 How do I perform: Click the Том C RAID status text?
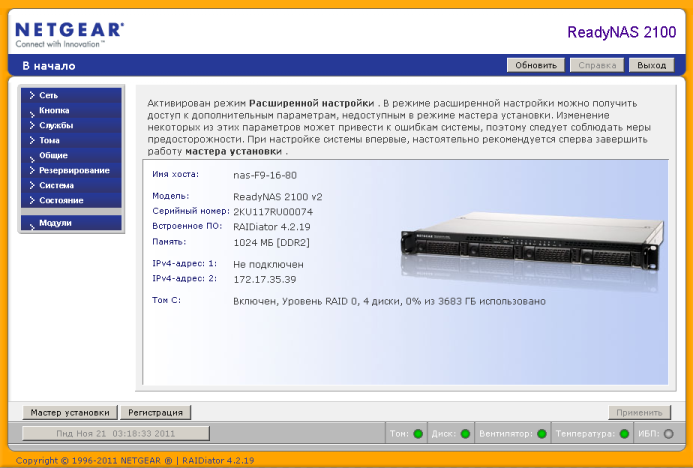tap(389, 301)
